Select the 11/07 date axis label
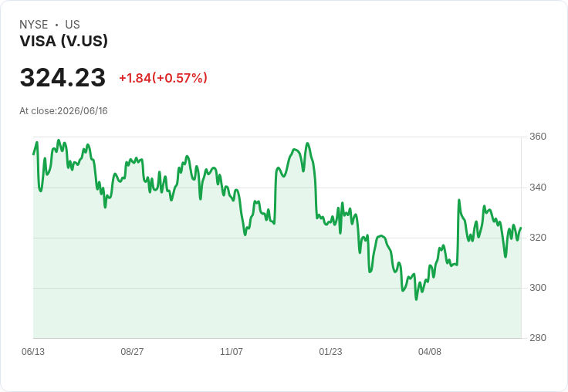Screen dimensions: 568x392 pos(232,351)
